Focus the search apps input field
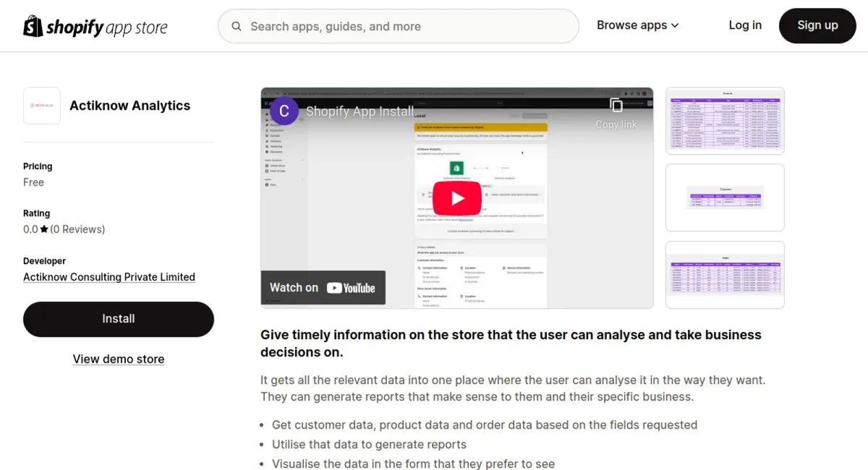 [x=399, y=27]
